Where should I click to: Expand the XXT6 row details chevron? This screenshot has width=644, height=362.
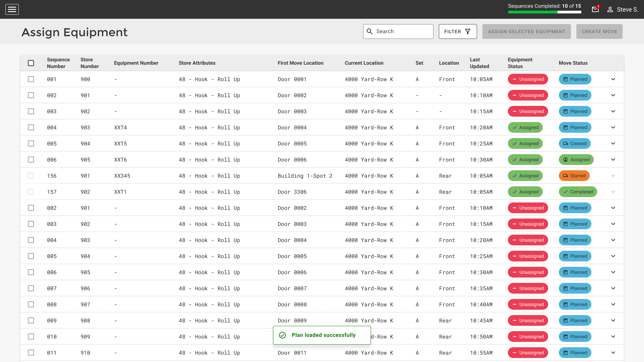click(x=613, y=160)
